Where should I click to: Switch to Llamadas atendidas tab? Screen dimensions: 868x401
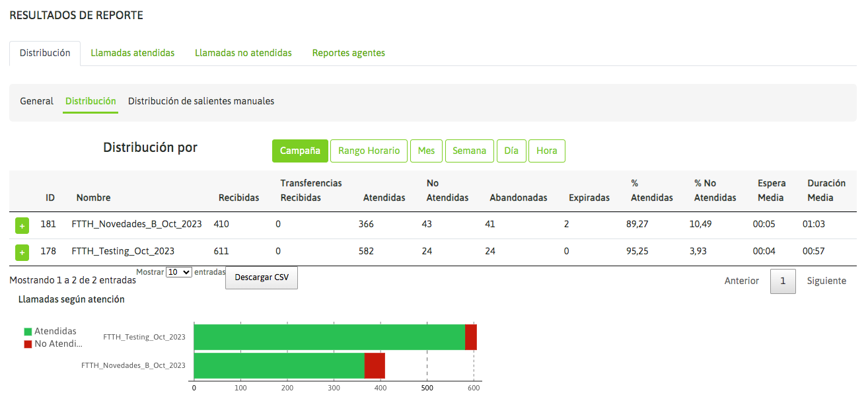click(132, 53)
